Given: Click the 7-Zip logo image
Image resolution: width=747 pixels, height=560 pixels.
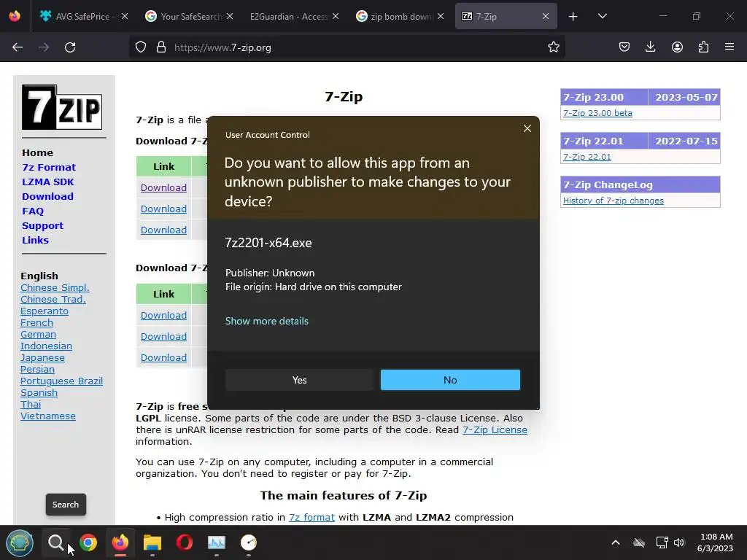Looking at the screenshot, I should [x=62, y=107].
